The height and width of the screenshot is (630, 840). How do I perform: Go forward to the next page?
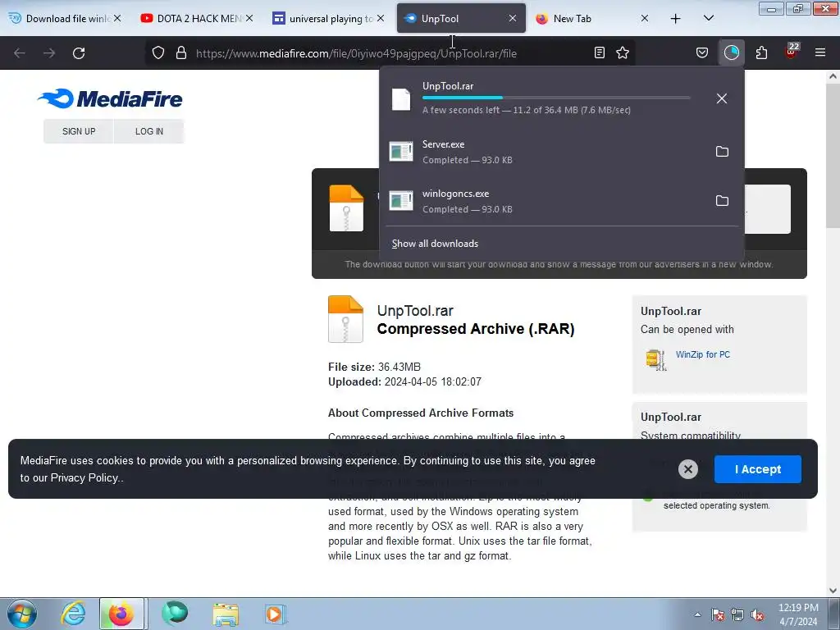tap(49, 53)
